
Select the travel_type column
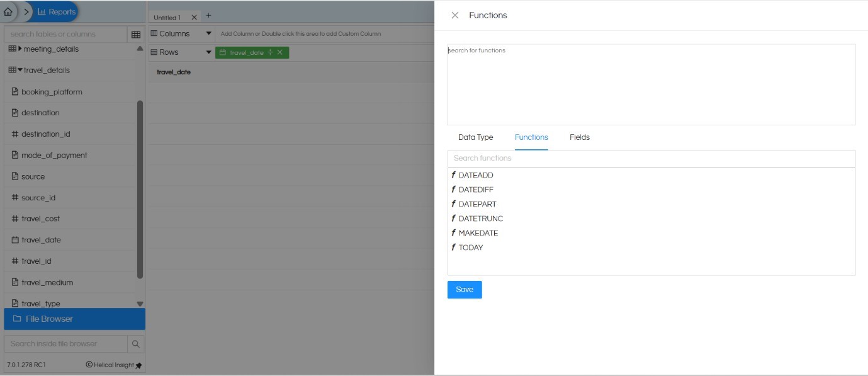point(40,304)
